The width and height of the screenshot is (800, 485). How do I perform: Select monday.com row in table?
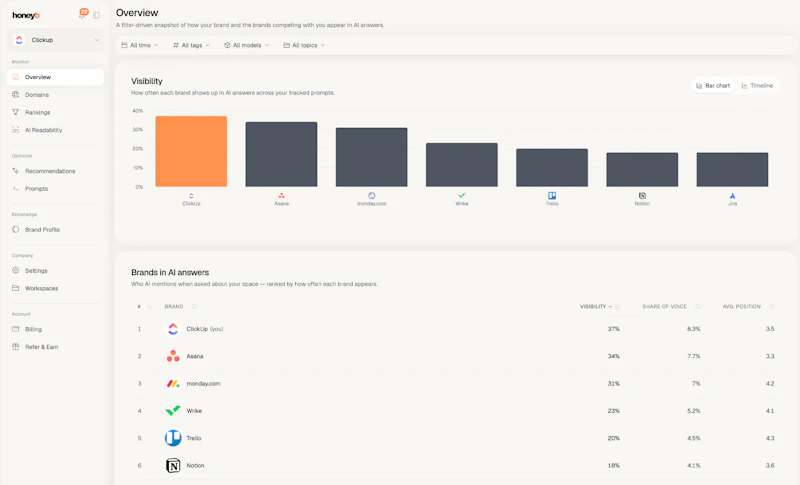[x=456, y=384]
